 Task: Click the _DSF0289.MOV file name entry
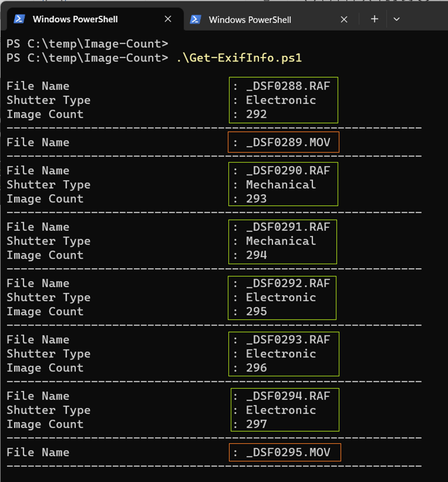click(288, 142)
